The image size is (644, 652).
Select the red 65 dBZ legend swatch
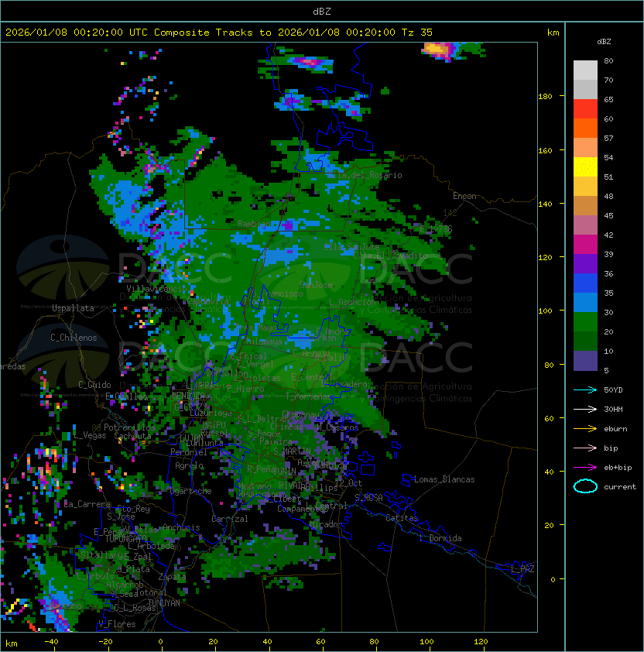[585, 109]
